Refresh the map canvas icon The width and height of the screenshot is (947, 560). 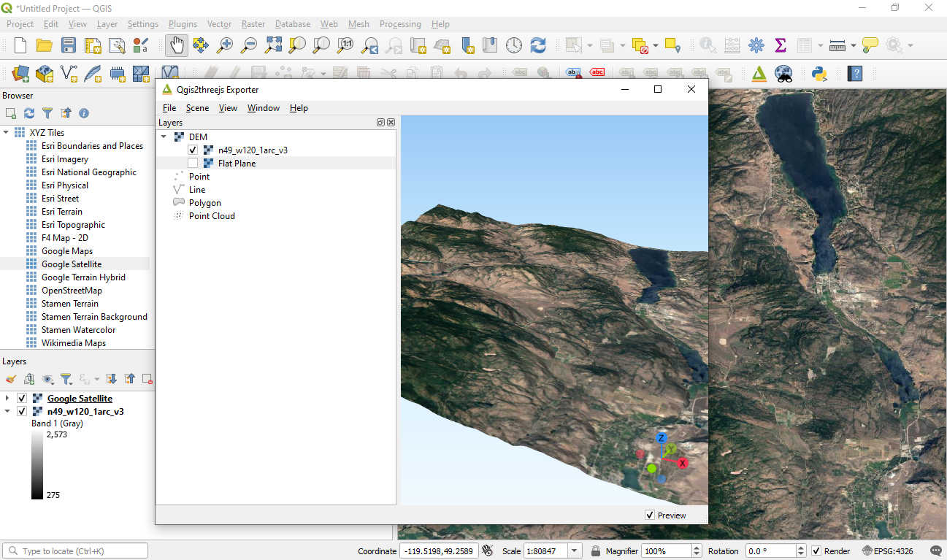point(538,45)
